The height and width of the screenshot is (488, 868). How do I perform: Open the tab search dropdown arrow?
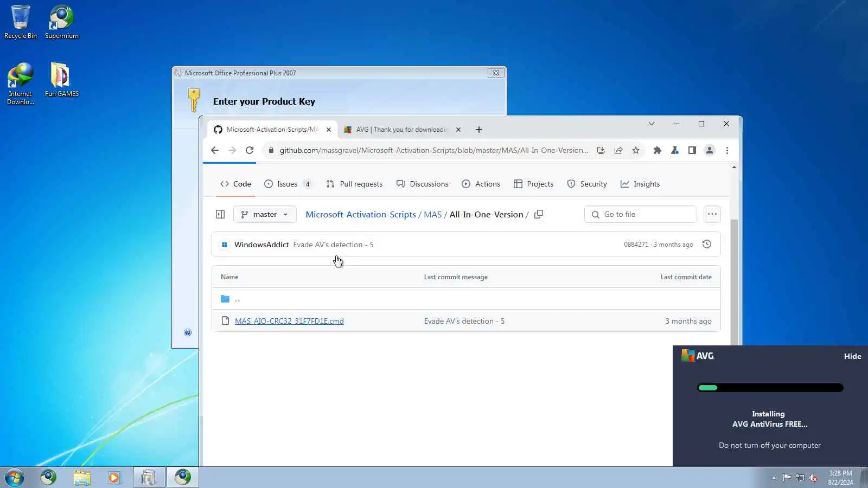pos(652,124)
